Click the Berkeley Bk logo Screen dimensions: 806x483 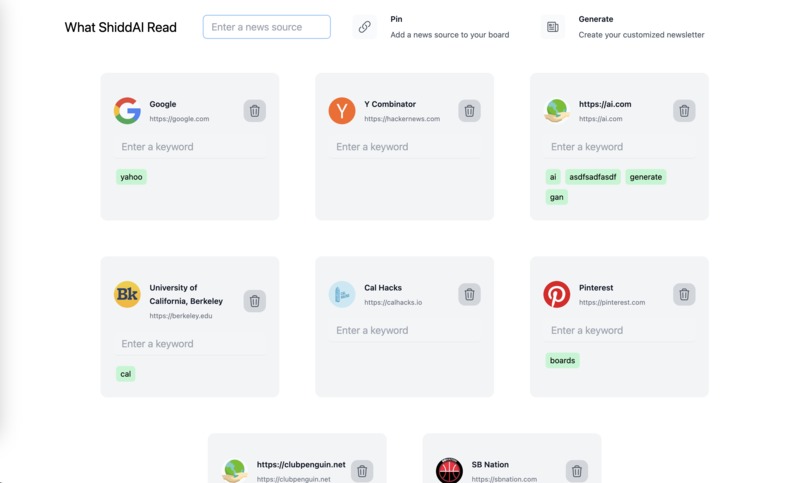point(127,294)
